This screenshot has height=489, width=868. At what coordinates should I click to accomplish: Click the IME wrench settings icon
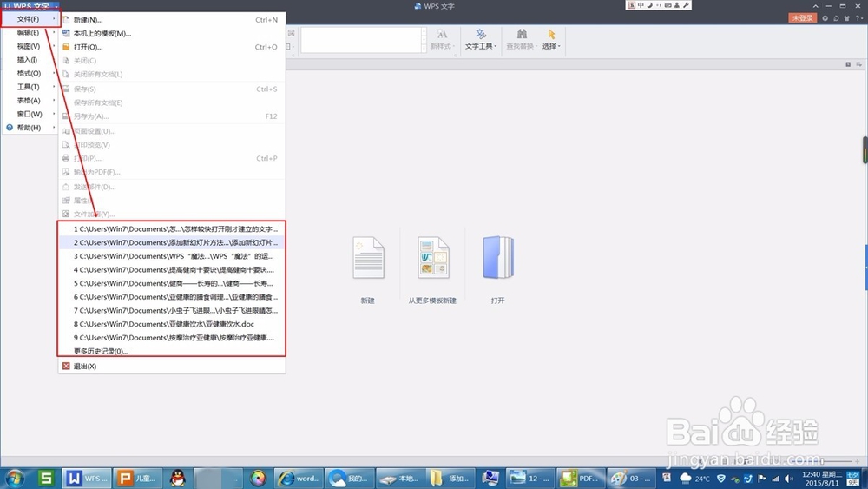click(x=686, y=5)
